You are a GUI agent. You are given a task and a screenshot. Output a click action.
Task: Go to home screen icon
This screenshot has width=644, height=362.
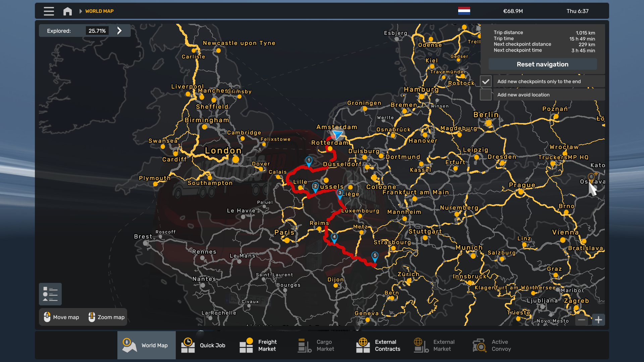pyautogui.click(x=67, y=11)
